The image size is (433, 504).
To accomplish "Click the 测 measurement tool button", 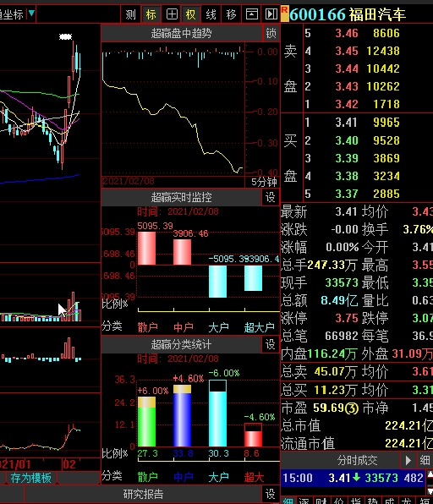I will (x=130, y=14).
